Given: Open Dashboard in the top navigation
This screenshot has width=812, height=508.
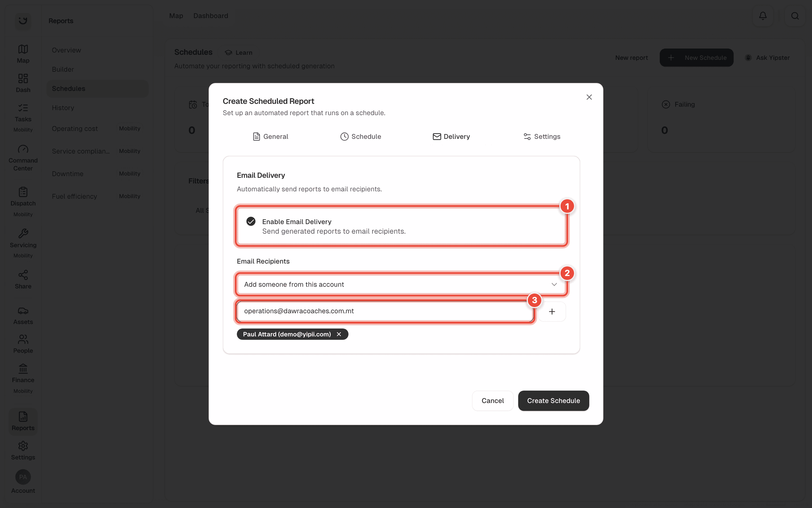Looking at the screenshot, I should 211,16.
